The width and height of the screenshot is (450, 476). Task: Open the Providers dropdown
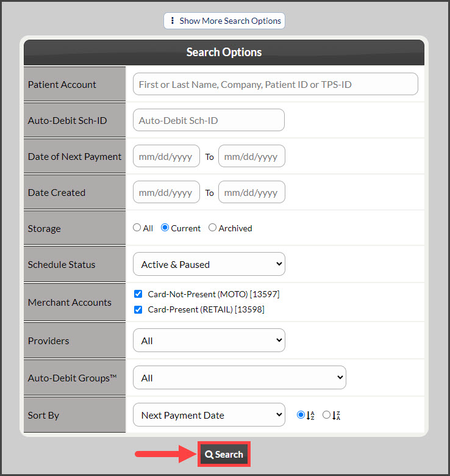209,341
